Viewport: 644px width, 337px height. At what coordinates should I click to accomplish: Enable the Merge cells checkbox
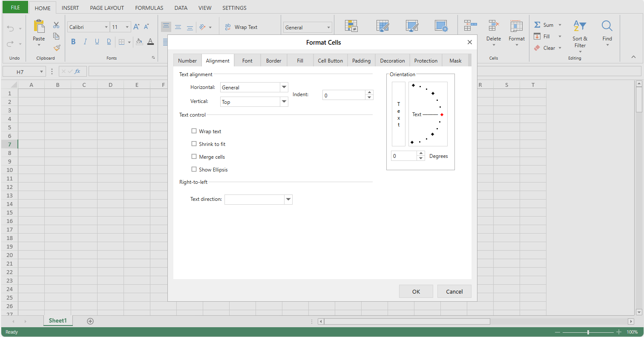pyautogui.click(x=194, y=157)
